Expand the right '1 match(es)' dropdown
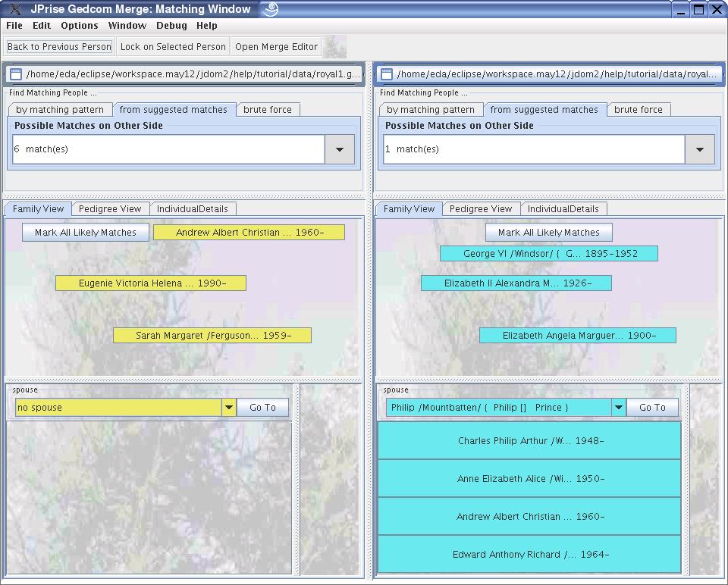This screenshot has height=585, width=728. pyautogui.click(x=699, y=149)
